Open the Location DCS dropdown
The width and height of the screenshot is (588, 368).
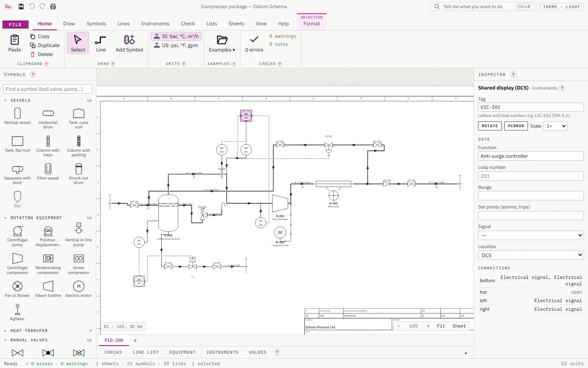pyautogui.click(x=531, y=255)
